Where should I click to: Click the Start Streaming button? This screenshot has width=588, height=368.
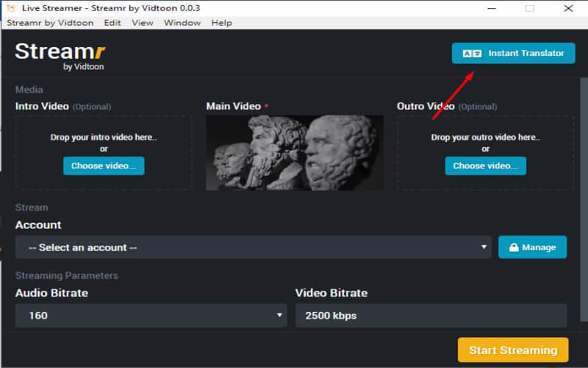513,350
